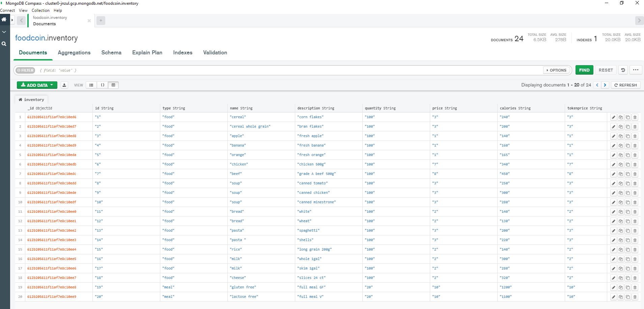
Task: Open the Collection menu
Action: pos(40,10)
